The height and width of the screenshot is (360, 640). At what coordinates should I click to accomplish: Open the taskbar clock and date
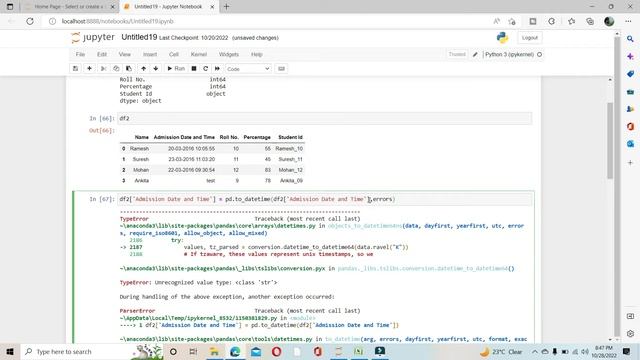[x=604, y=351]
